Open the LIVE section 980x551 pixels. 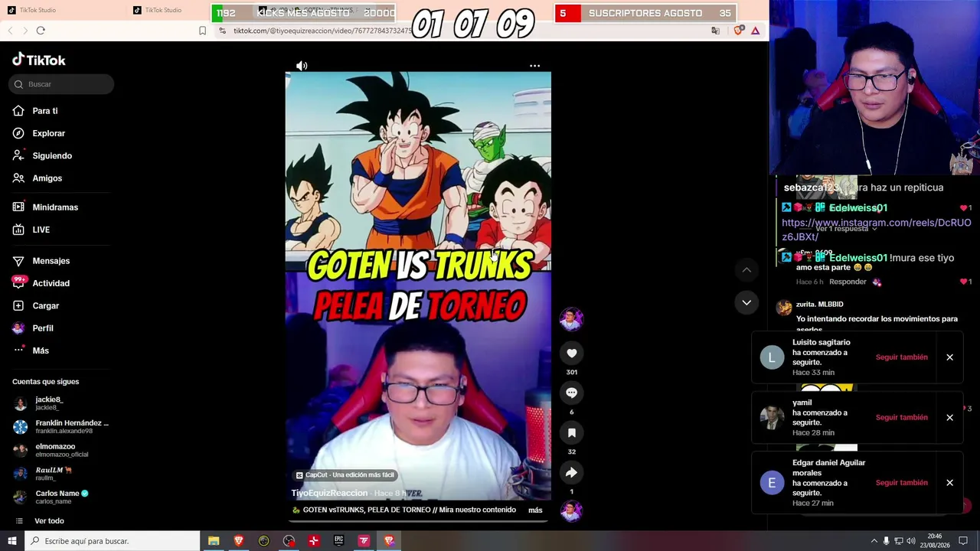[x=41, y=230]
